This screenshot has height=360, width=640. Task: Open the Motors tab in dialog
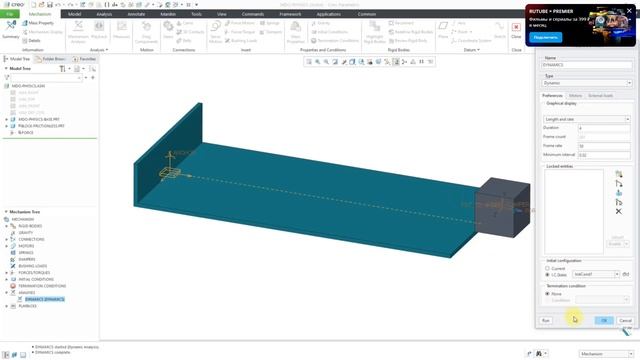click(575, 96)
